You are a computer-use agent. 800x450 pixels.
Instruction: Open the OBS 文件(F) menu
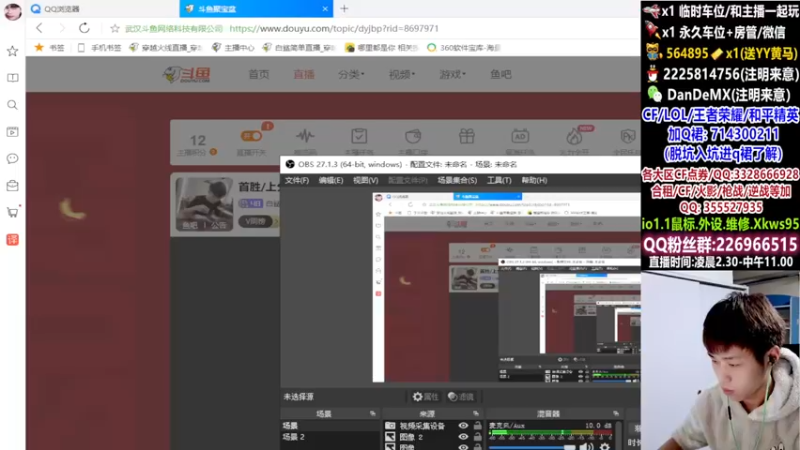pyautogui.click(x=296, y=180)
